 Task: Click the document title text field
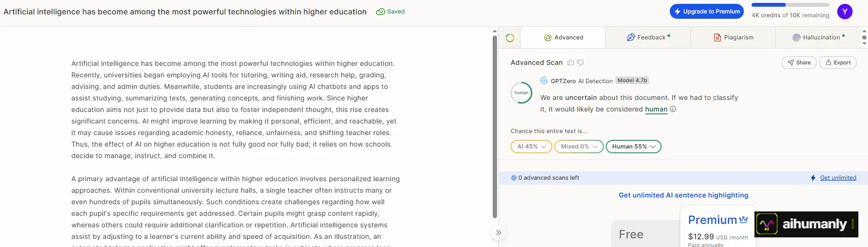pos(185,12)
